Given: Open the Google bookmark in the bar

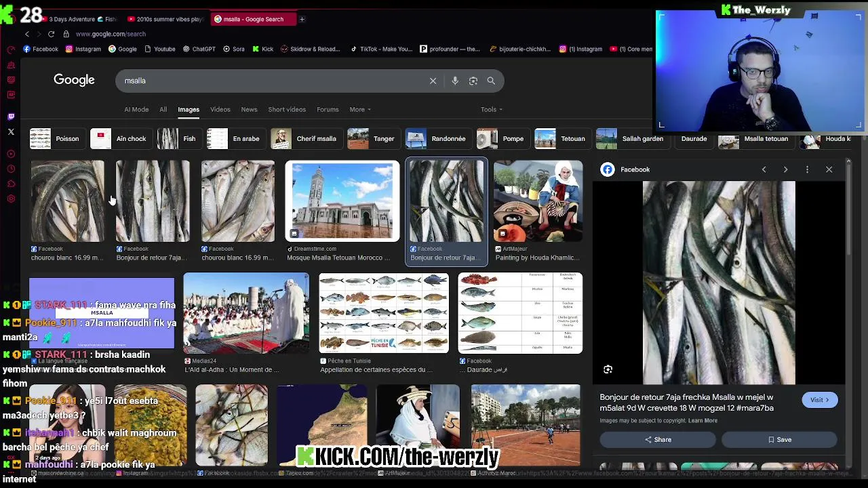Looking at the screenshot, I should tap(123, 49).
